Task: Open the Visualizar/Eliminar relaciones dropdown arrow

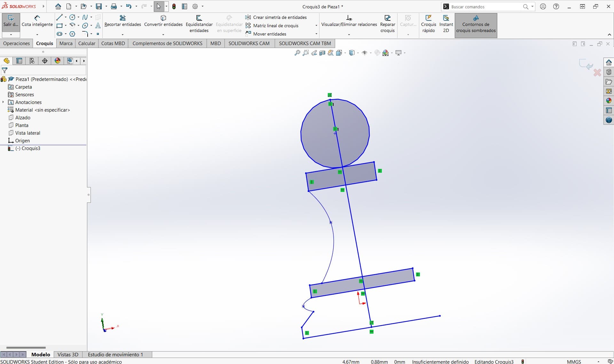Action: [349, 35]
